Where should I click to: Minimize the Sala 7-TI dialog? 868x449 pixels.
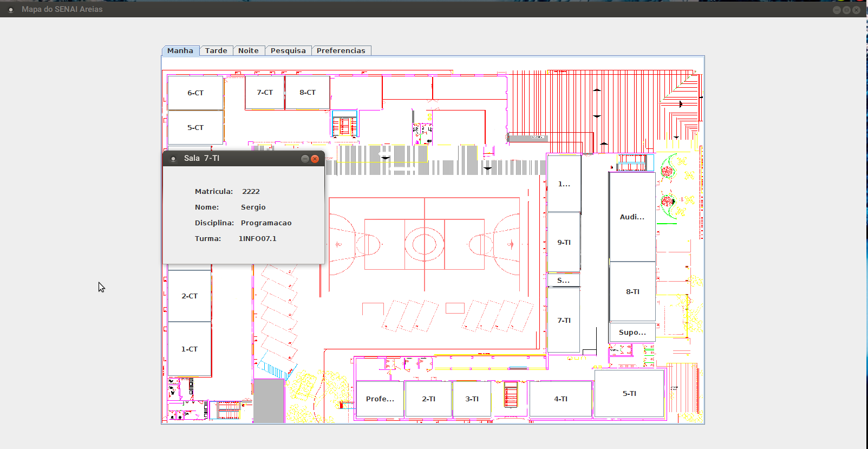[305, 159]
